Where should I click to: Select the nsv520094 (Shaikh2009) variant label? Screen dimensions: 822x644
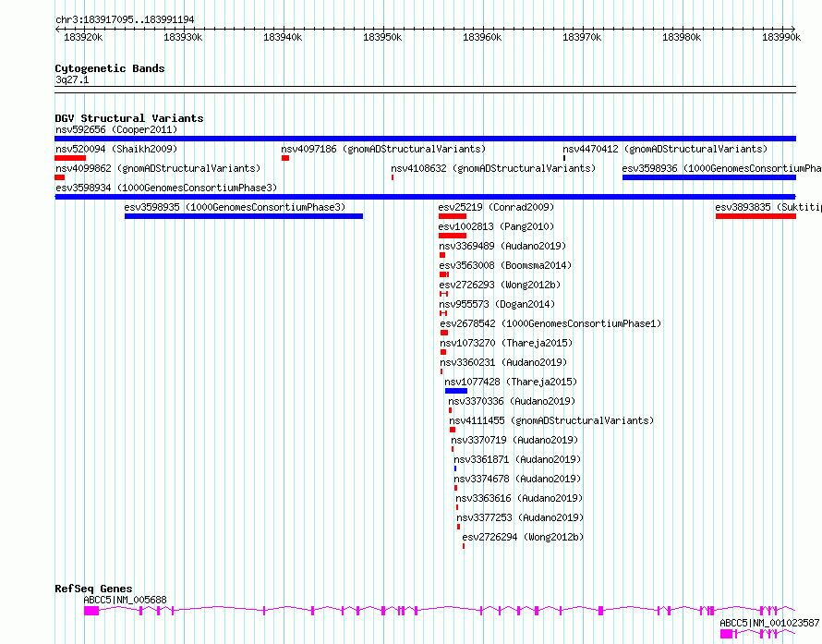pyautogui.click(x=116, y=149)
